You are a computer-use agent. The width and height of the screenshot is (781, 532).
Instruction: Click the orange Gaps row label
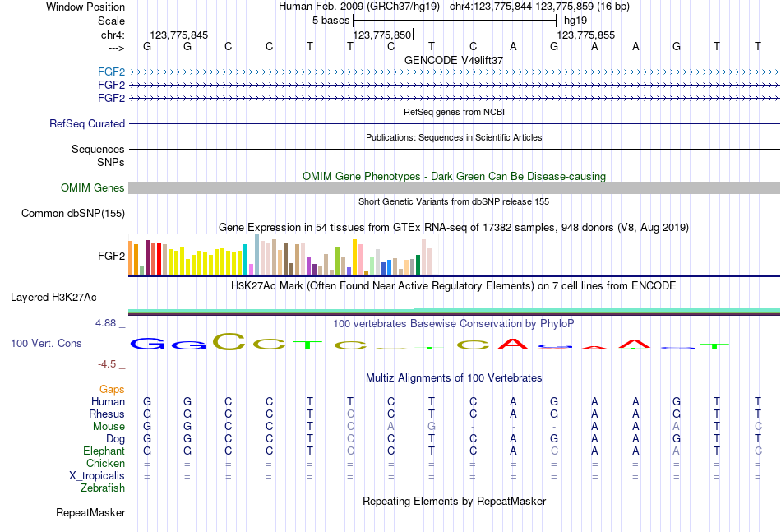coord(112,390)
